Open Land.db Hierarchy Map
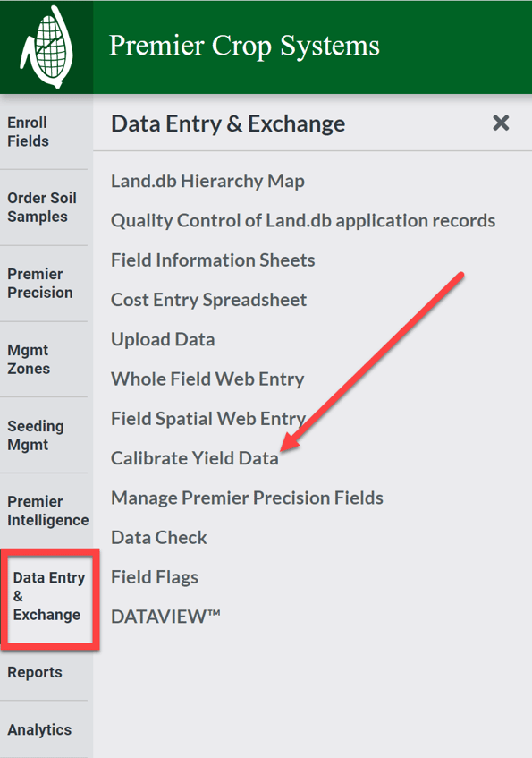532x758 pixels. click(x=207, y=180)
